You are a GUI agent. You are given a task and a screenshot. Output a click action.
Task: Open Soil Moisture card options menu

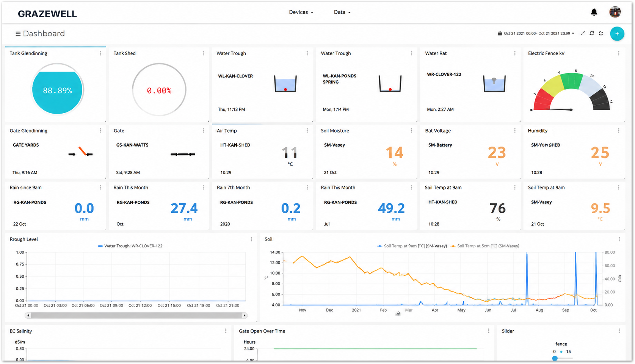coord(411,131)
